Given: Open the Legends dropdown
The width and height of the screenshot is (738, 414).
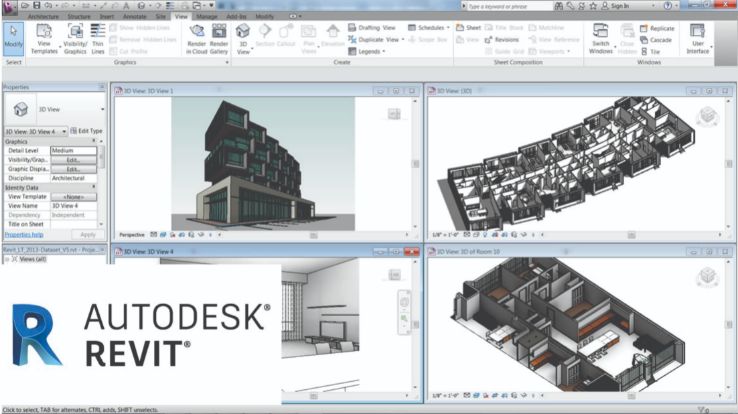Looking at the screenshot, I should point(366,51).
